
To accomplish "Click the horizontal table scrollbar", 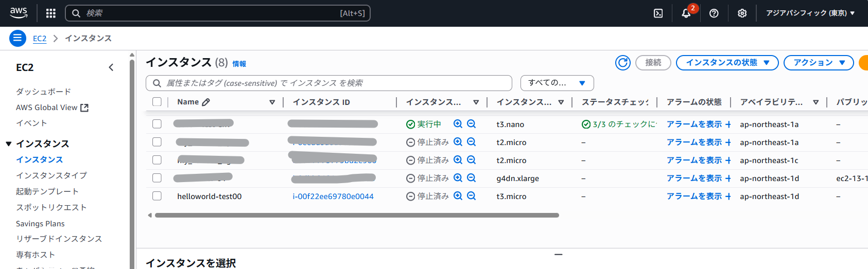I will 357,216.
